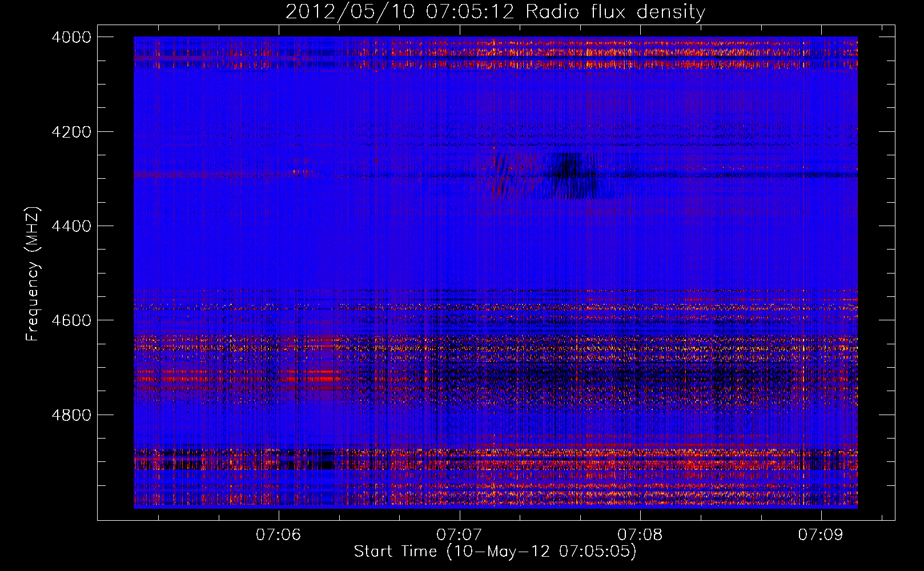Click the 07:07 time tick label

[x=459, y=535]
